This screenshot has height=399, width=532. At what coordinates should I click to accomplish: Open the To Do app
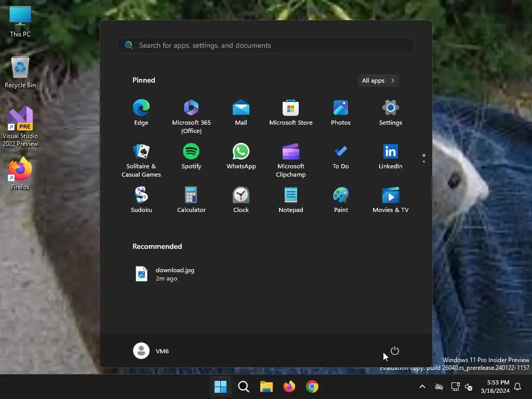coord(341,156)
